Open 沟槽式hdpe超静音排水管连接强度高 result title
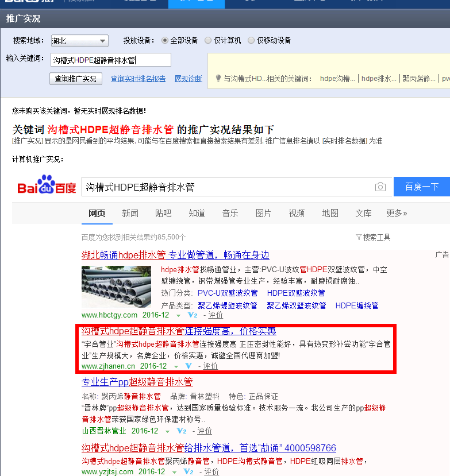 179,331
